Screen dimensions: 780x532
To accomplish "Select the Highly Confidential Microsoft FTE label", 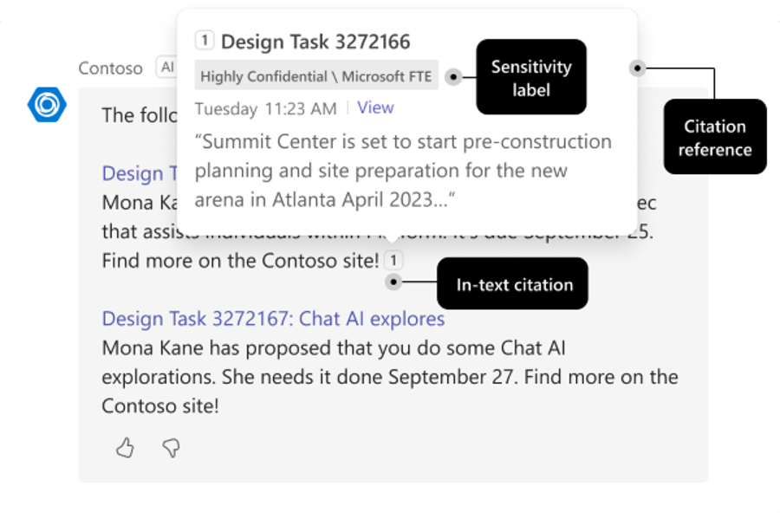I will tap(315, 76).
